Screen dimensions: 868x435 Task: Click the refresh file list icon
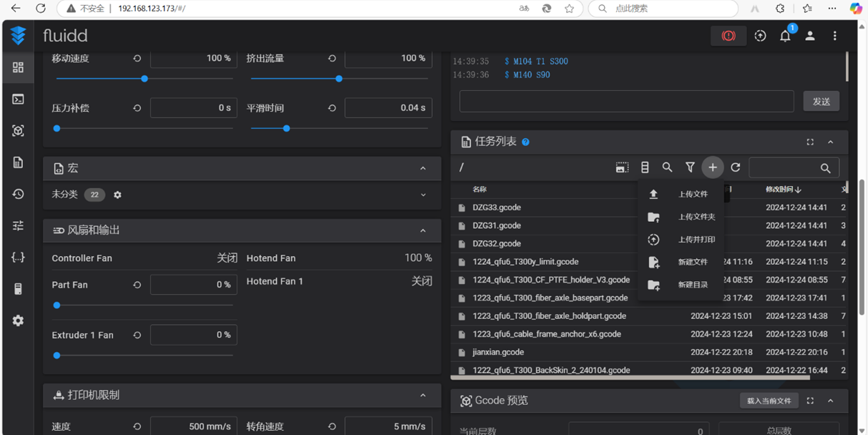coord(735,167)
